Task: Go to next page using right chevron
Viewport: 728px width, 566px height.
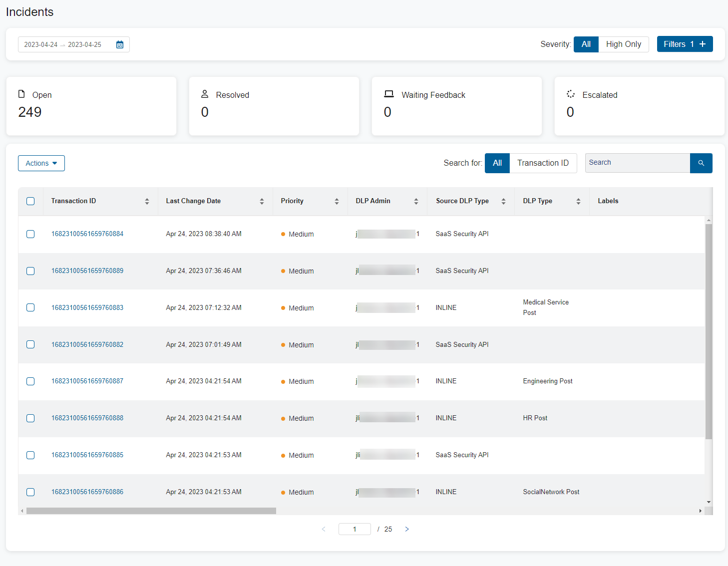Action: [407, 529]
